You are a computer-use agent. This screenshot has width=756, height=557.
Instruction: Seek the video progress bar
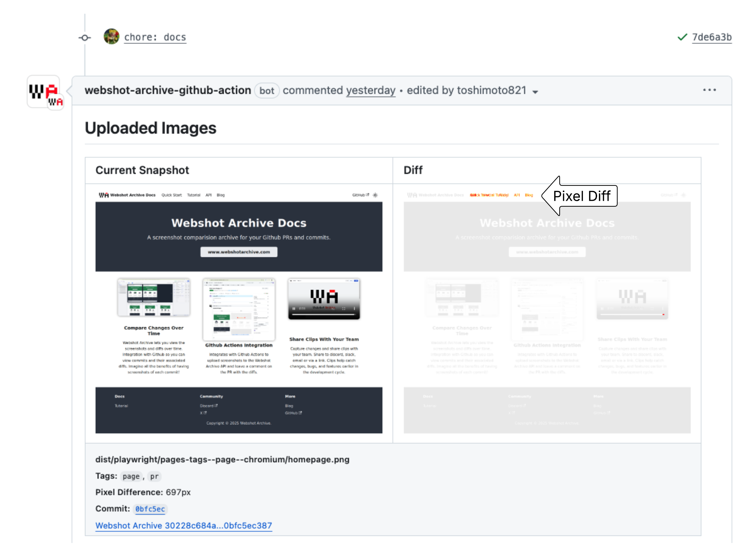coord(323,315)
